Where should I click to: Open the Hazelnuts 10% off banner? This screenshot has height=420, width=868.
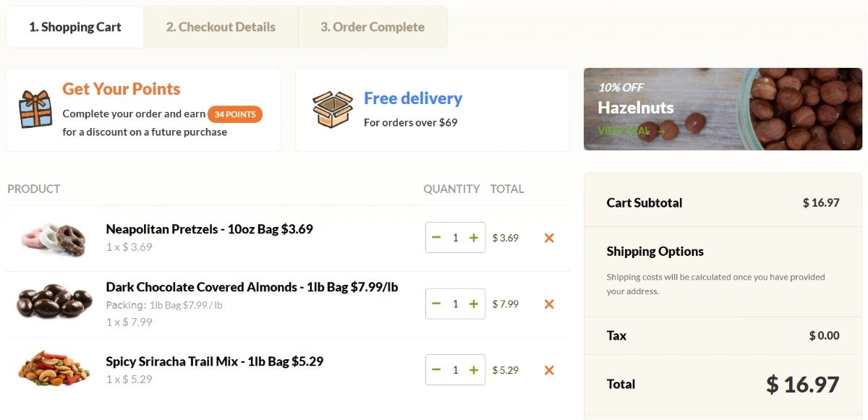pyautogui.click(x=723, y=109)
